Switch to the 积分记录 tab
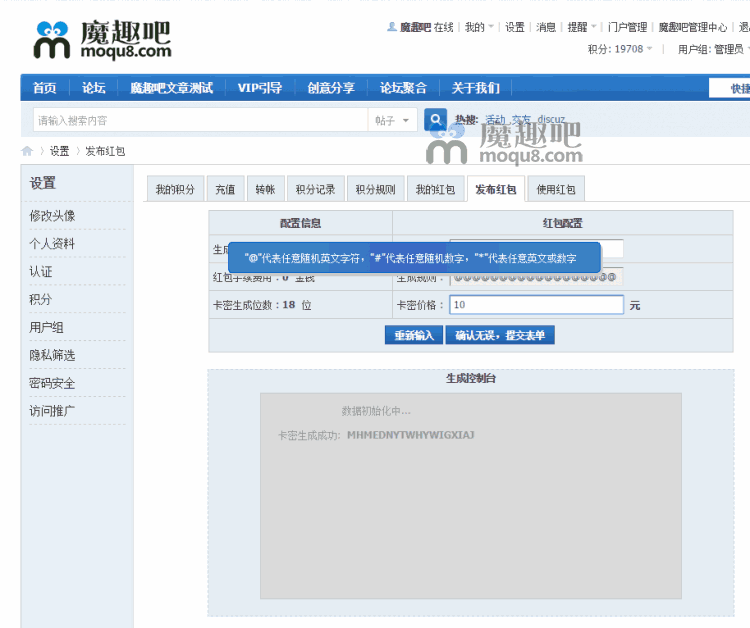The width and height of the screenshot is (750, 628). [x=315, y=189]
